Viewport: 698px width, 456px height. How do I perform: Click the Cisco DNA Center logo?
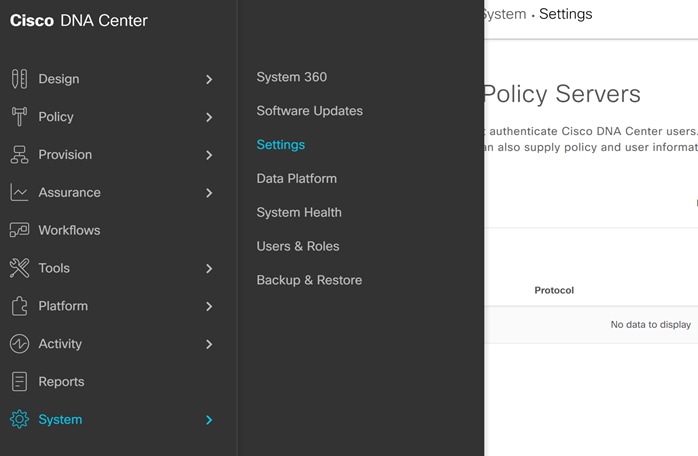[79, 20]
